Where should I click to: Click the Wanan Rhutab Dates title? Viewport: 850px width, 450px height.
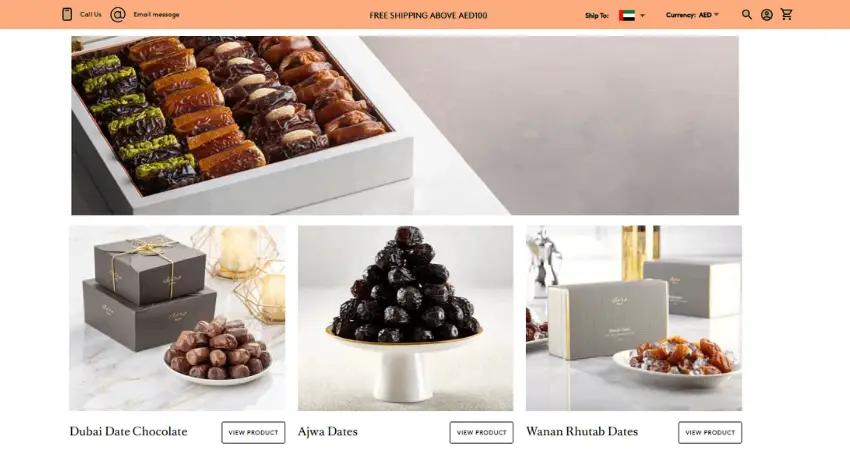(582, 432)
